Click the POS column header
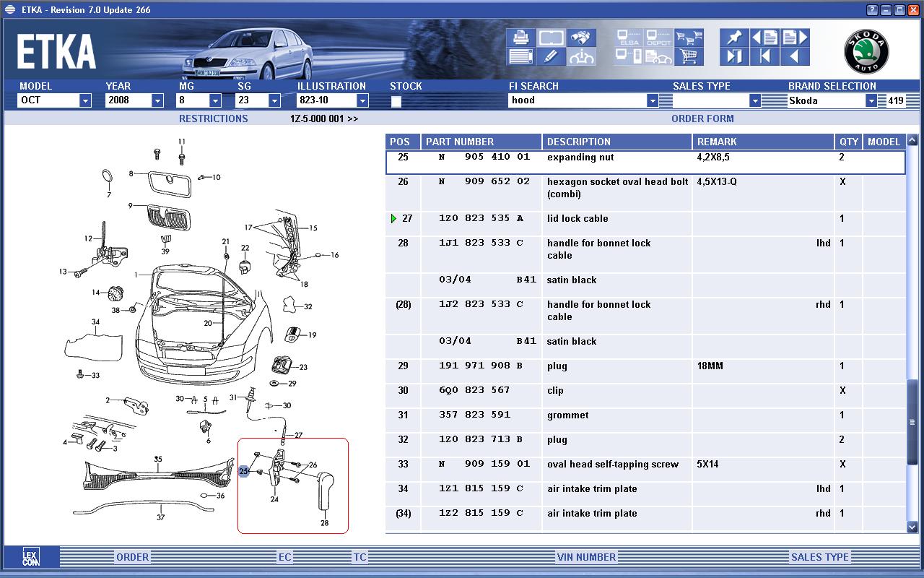 [x=403, y=142]
